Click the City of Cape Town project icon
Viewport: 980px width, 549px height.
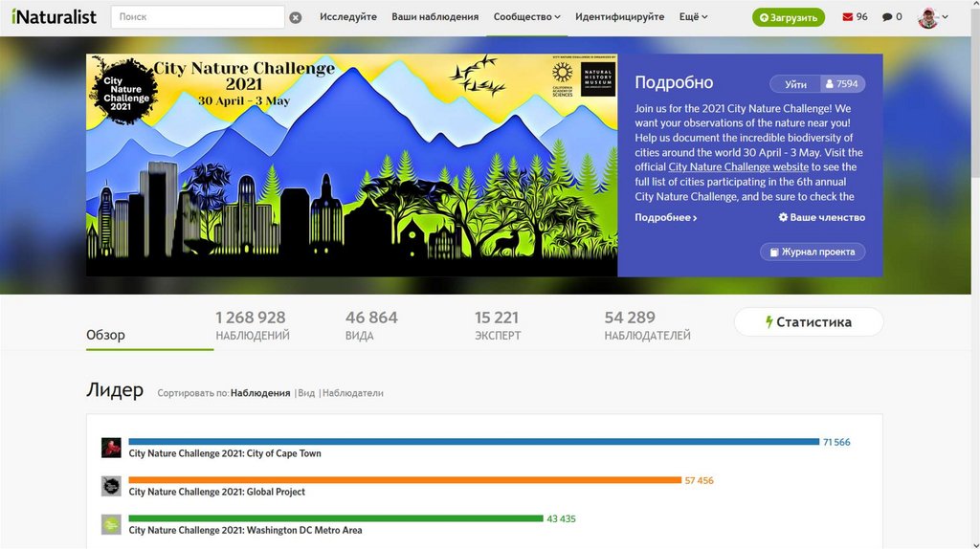point(111,448)
